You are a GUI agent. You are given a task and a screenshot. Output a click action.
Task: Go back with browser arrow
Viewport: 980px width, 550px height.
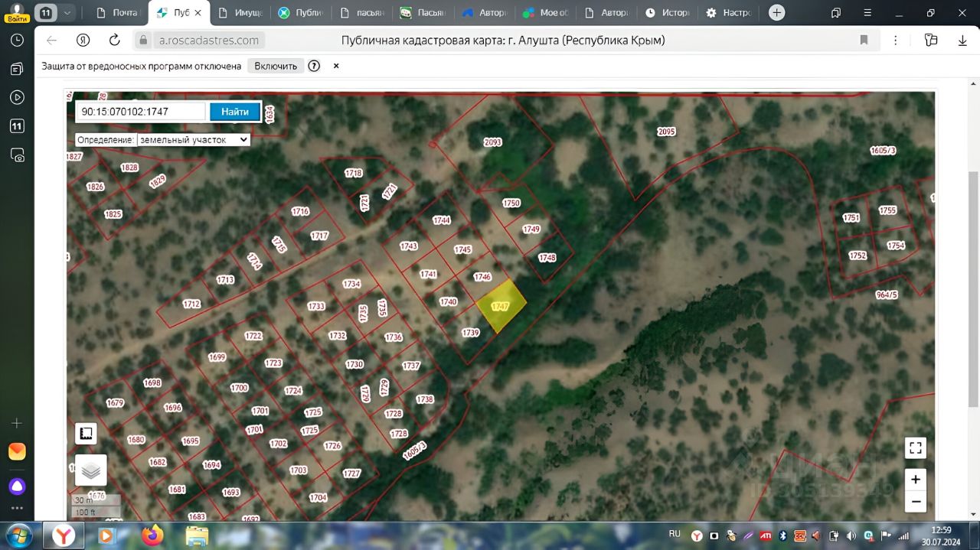coord(51,41)
